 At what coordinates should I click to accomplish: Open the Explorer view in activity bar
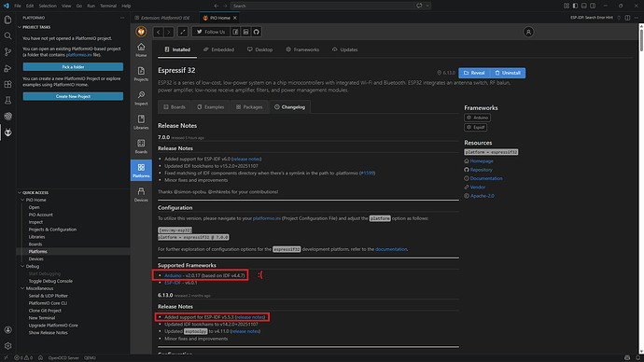tap(7, 20)
